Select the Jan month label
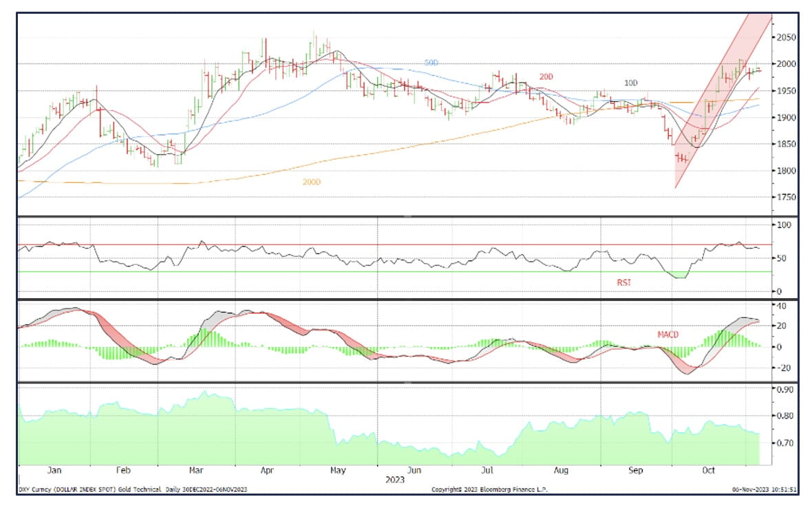 coord(54,470)
